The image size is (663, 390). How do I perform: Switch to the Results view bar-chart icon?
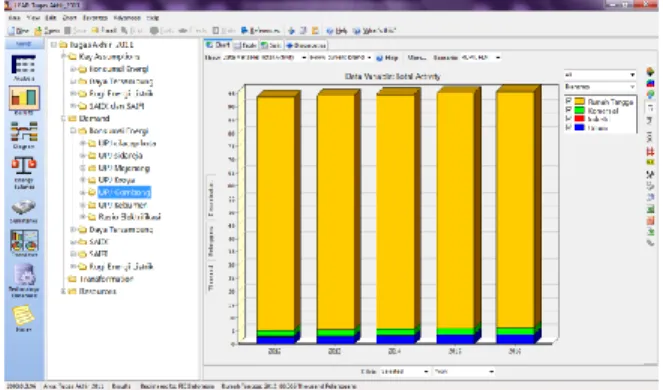pos(24,99)
